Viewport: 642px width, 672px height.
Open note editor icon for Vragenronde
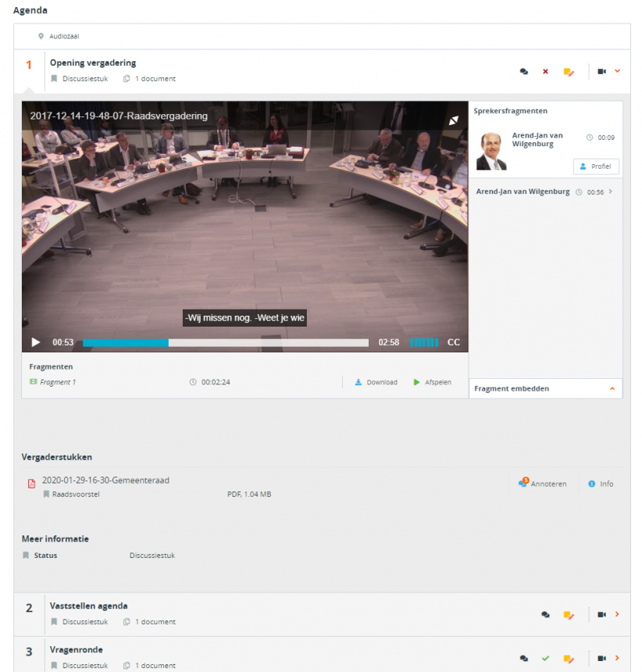click(569, 659)
